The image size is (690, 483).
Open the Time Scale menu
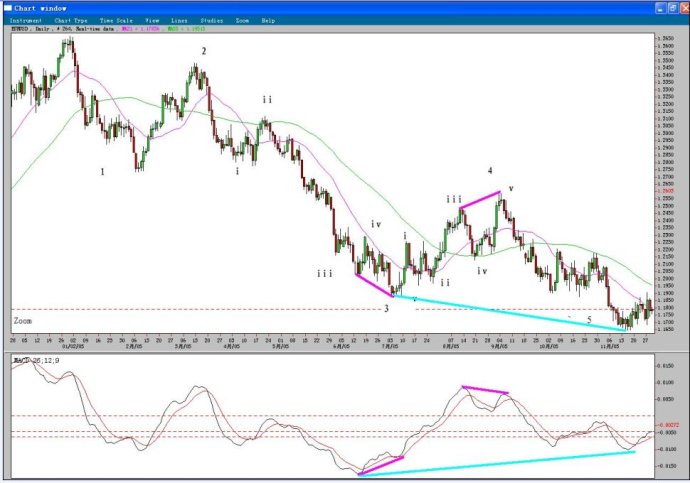(x=116, y=19)
